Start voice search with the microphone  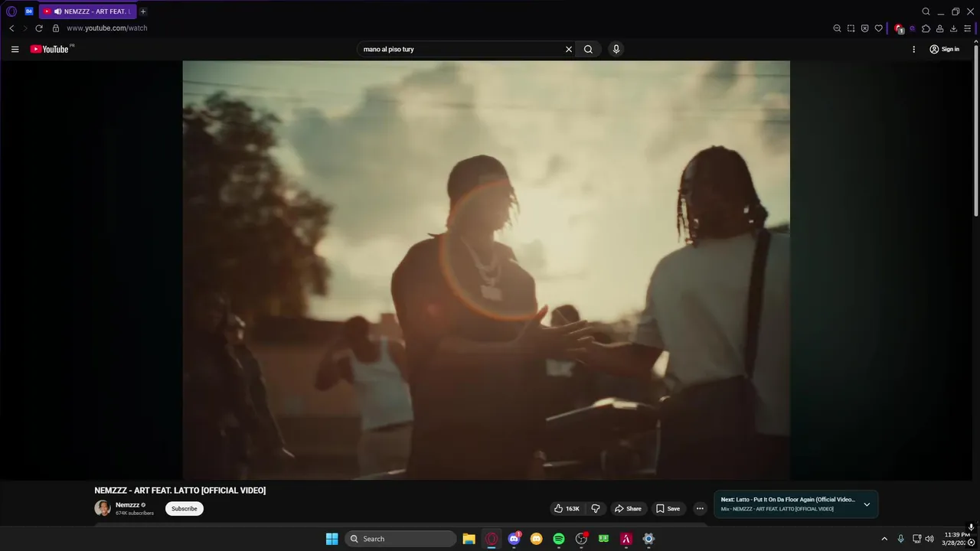point(616,49)
